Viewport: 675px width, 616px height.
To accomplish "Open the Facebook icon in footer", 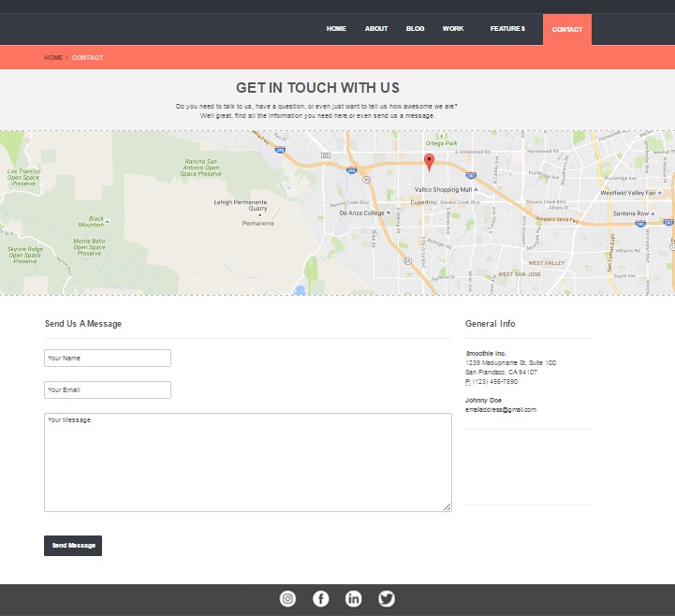I will coord(321,599).
